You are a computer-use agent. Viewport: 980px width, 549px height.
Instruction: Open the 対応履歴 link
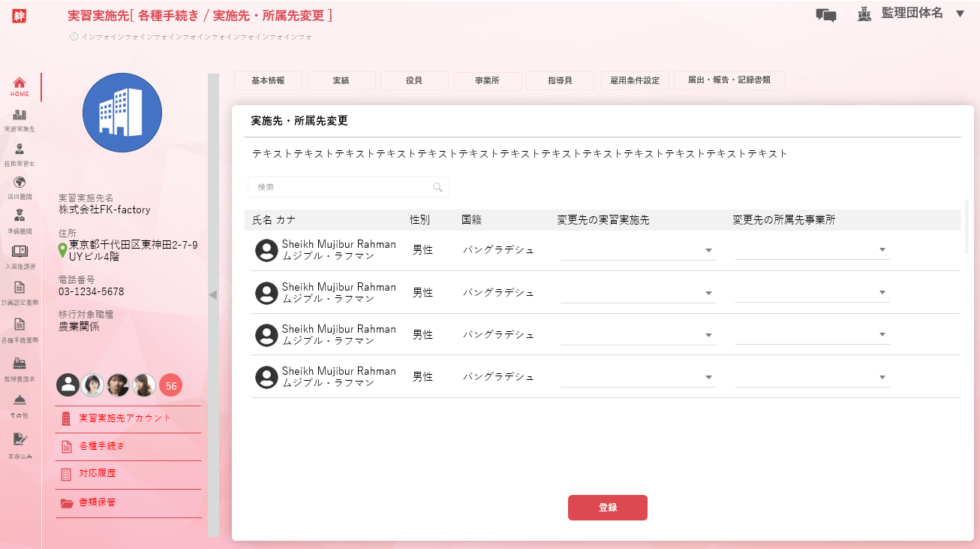coord(98,474)
